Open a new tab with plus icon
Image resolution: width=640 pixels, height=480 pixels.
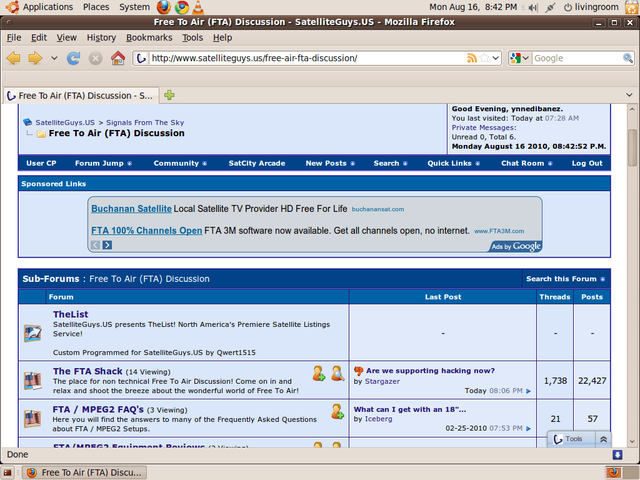[x=169, y=96]
